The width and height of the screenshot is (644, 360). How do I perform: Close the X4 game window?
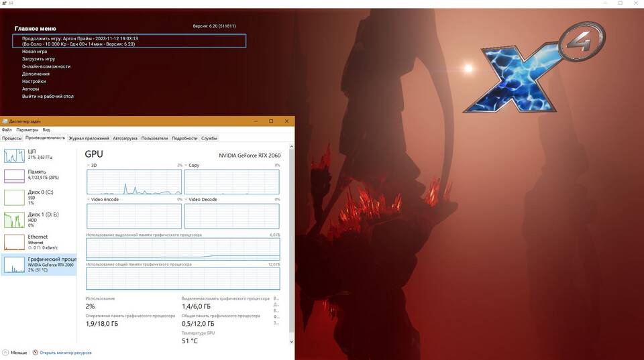[x=636, y=3]
